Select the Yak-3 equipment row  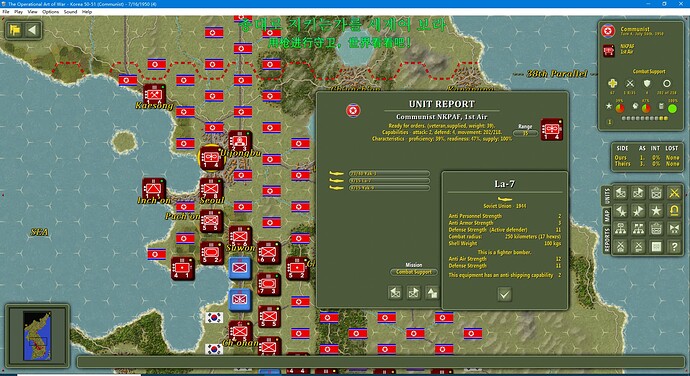click(389, 173)
